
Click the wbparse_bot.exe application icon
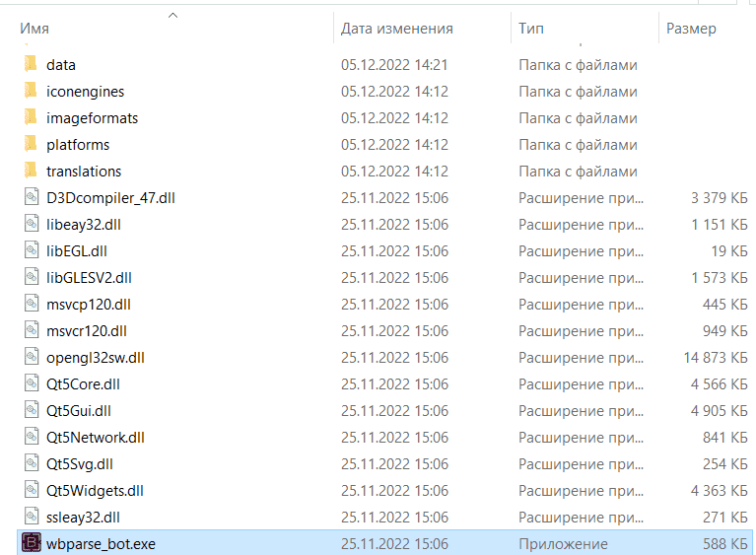click(x=32, y=543)
